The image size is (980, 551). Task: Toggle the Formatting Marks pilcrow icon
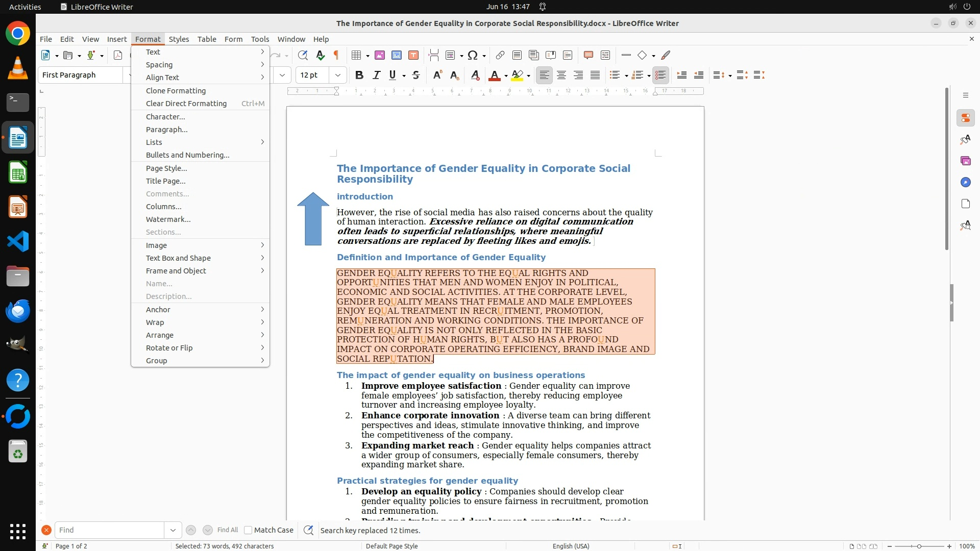click(336, 55)
